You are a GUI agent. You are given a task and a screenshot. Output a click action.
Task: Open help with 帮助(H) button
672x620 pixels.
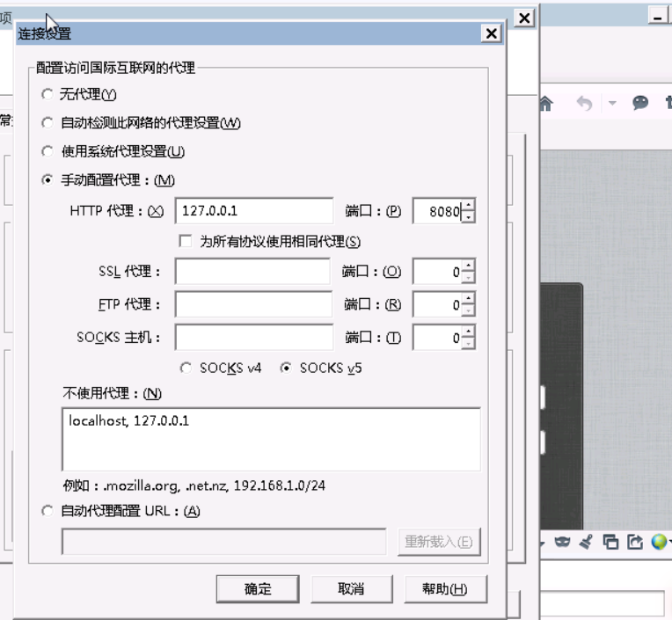[x=445, y=589]
